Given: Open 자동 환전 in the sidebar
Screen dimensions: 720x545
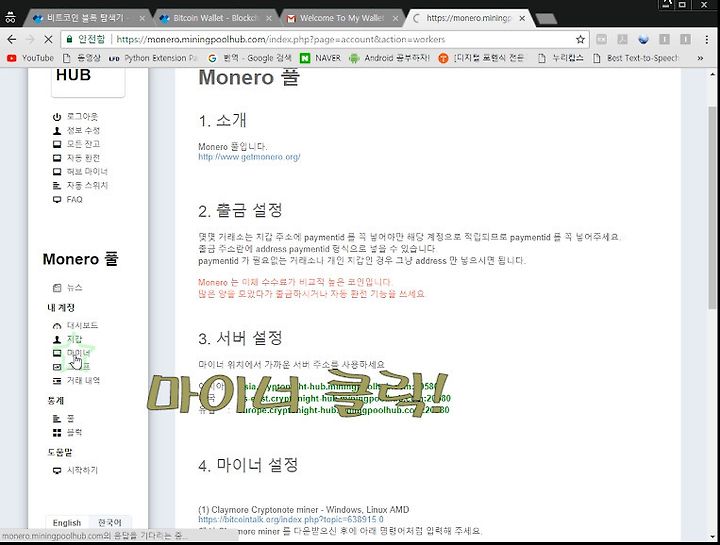Looking at the screenshot, I should (76, 158).
